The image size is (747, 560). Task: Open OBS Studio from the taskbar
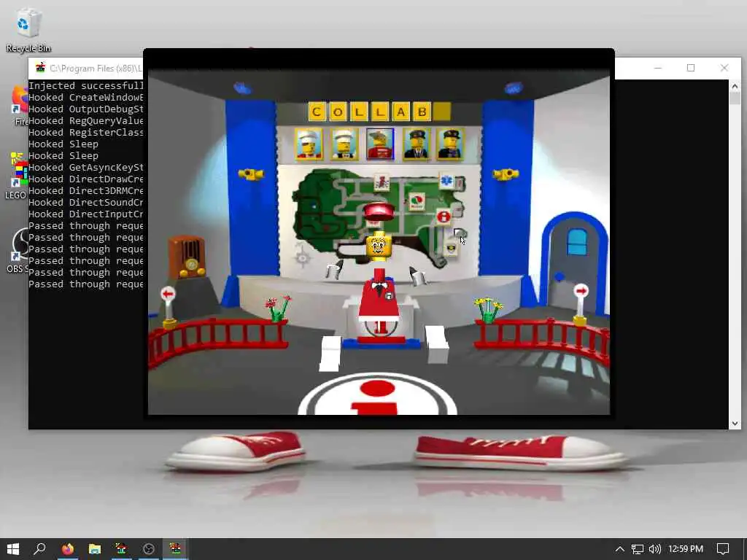pos(149,549)
